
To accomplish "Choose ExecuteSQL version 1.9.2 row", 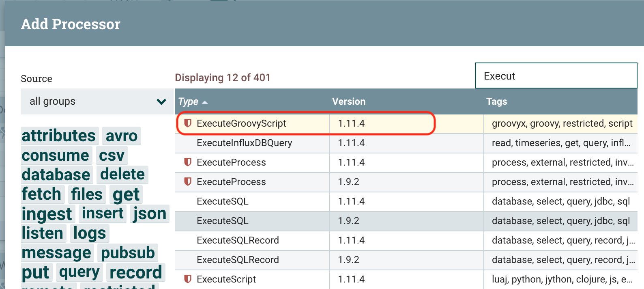I will [x=222, y=221].
